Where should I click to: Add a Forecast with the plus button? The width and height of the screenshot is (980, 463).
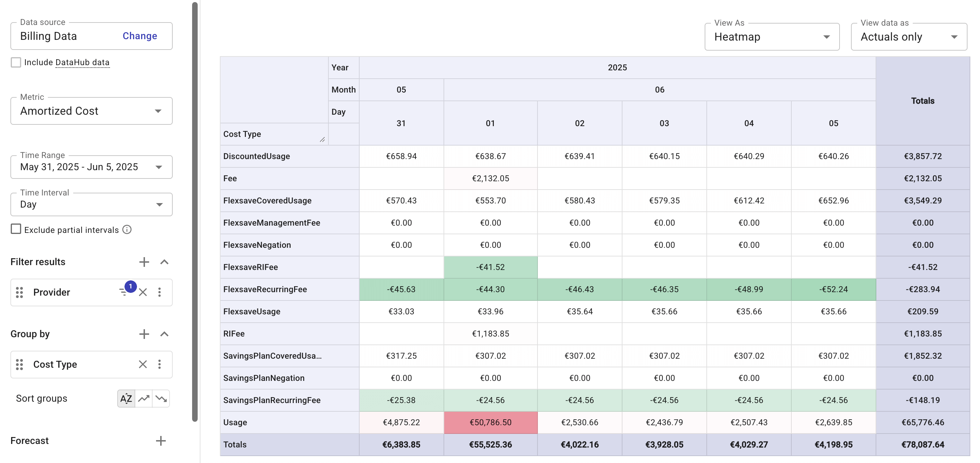tap(161, 440)
